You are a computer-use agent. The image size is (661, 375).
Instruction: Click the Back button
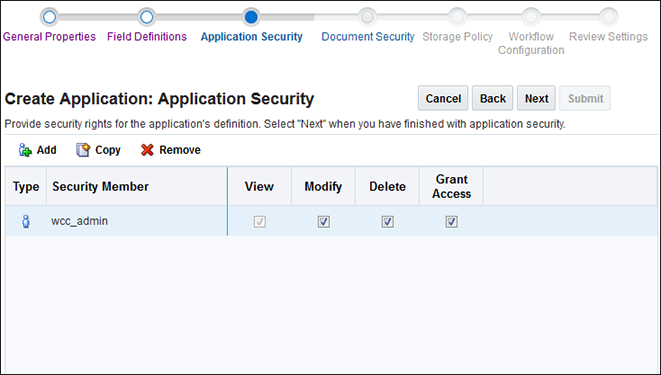click(492, 99)
